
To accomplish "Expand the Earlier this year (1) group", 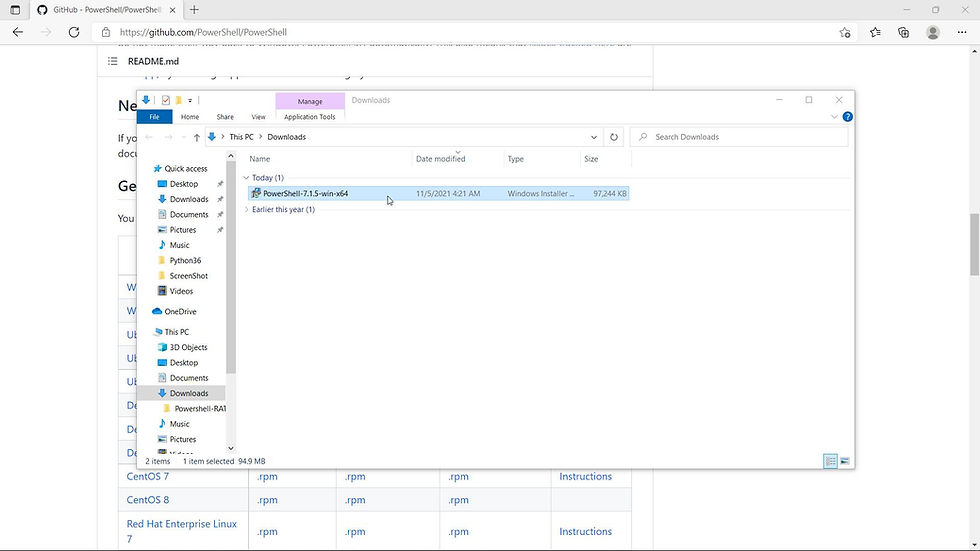I will click(x=246, y=210).
